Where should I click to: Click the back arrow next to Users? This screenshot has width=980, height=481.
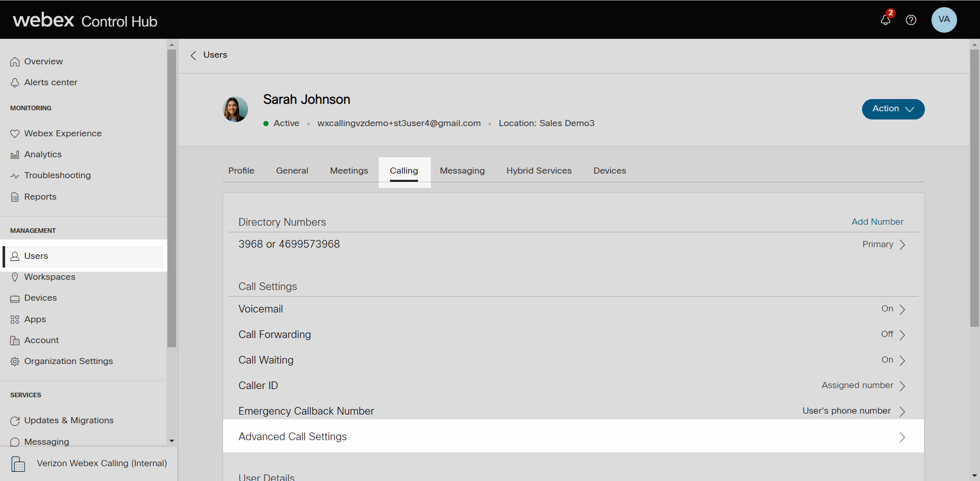[193, 55]
